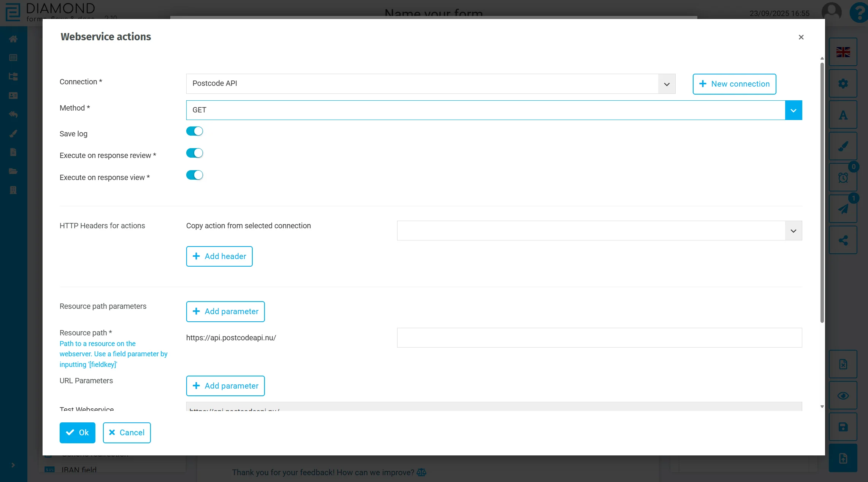Open the Connection dropdown showing Postcode API
868x482 pixels.
(x=667, y=84)
